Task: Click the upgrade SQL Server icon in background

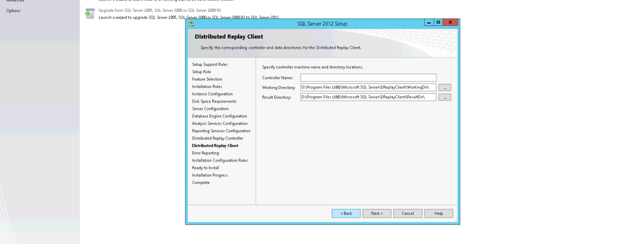Action: [x=89, y=13]
